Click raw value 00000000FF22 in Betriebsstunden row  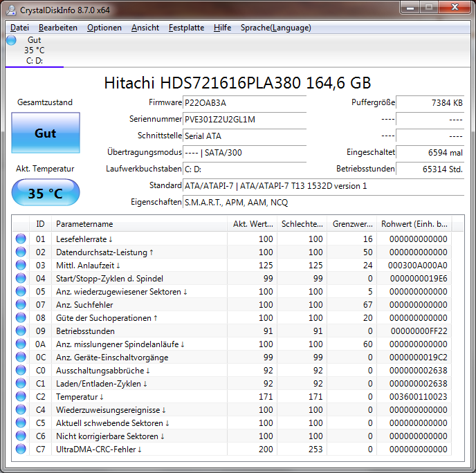point(419,331)
